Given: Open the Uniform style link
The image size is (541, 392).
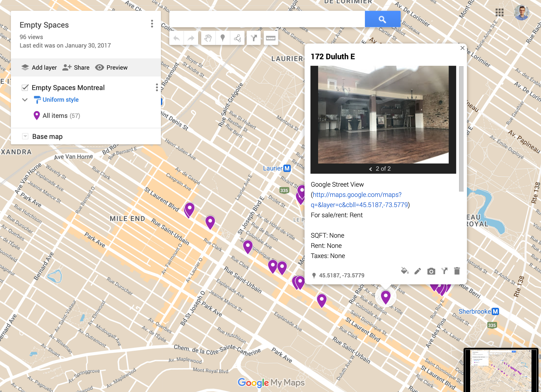Looking at the screenshot, I should [60, 100].
